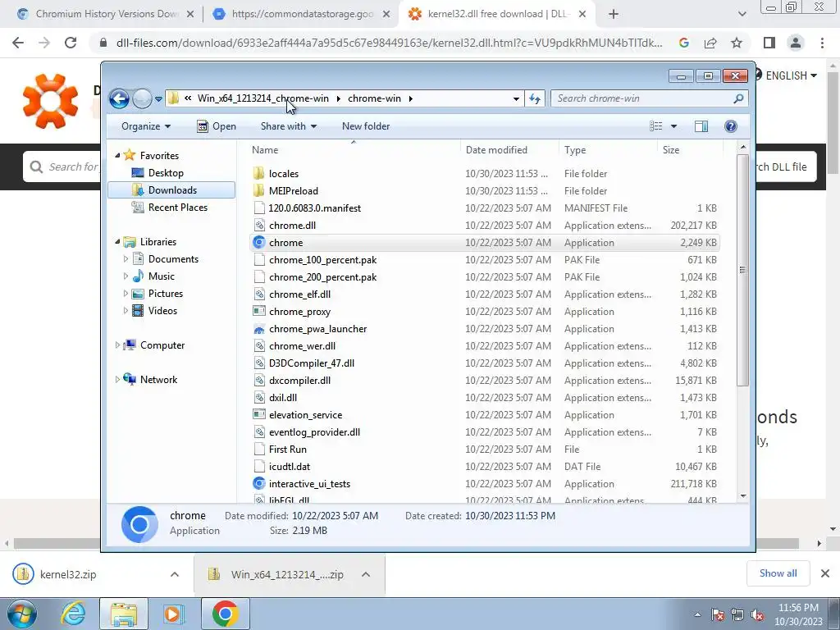
Task: Click chrome-win segment in address breadcrumb
Action: click(x=374, y=98)
